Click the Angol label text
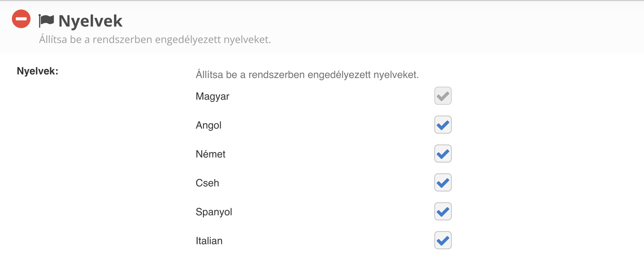Viewport: 644px width, 255px height. [209, 125]
